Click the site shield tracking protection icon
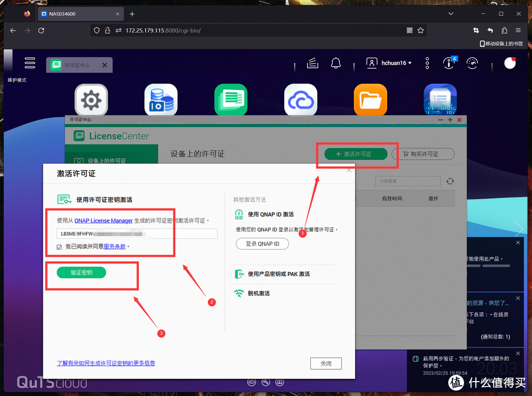The width and height of the screenshot is (532, 396). click(x=97, y=31)
